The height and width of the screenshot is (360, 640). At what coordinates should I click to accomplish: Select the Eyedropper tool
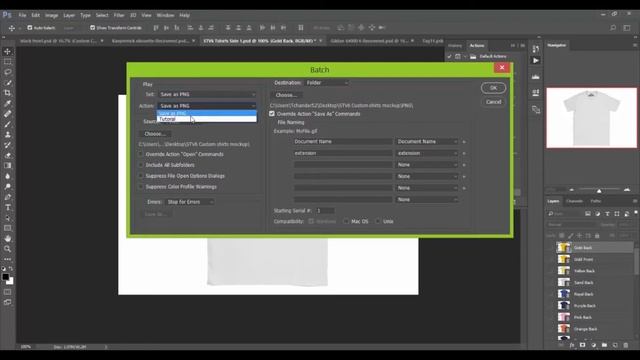[x=7, y=103]
